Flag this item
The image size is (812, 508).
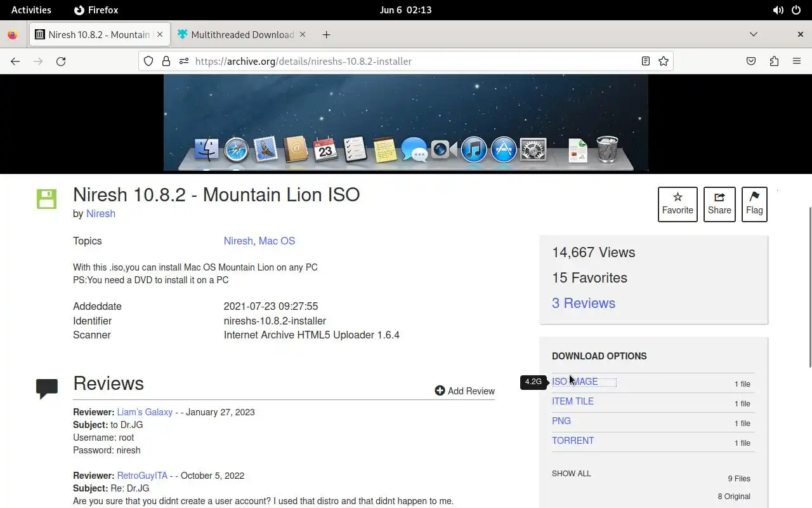(754, 204)
